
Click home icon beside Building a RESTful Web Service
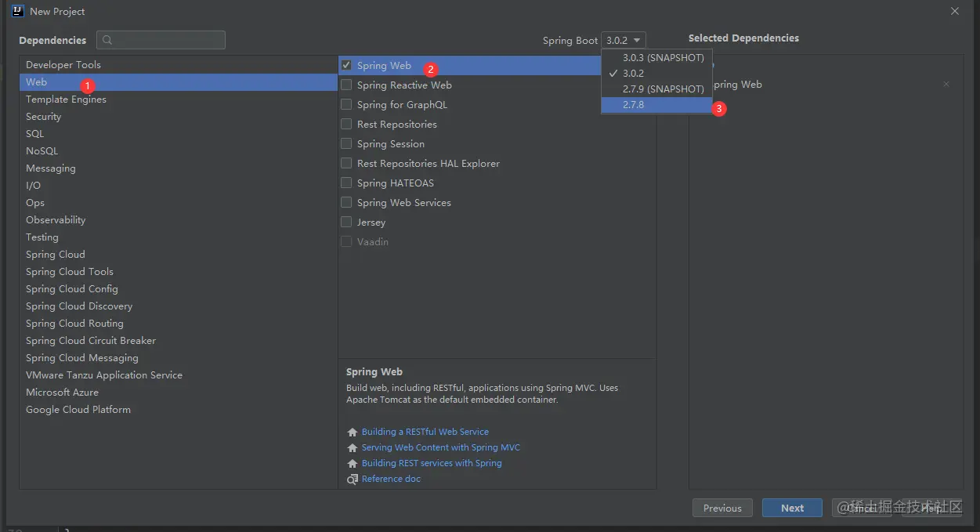click(x=353, y=432)
